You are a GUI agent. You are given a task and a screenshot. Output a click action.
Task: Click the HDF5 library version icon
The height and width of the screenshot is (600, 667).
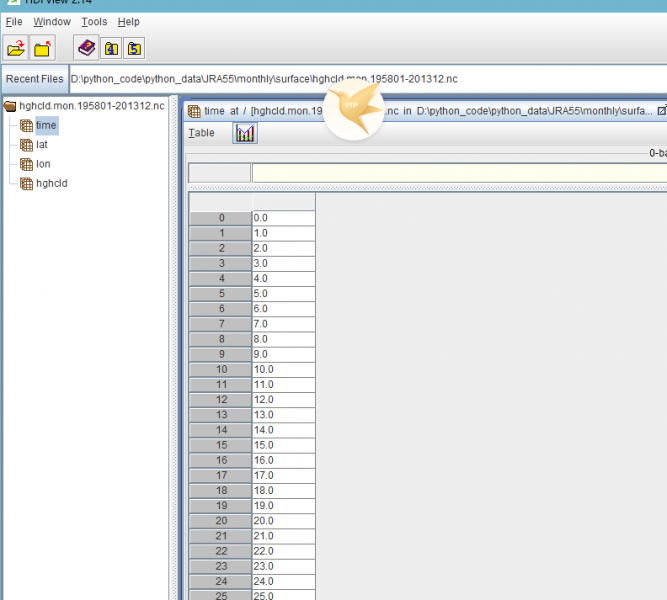tap(134, 48)
